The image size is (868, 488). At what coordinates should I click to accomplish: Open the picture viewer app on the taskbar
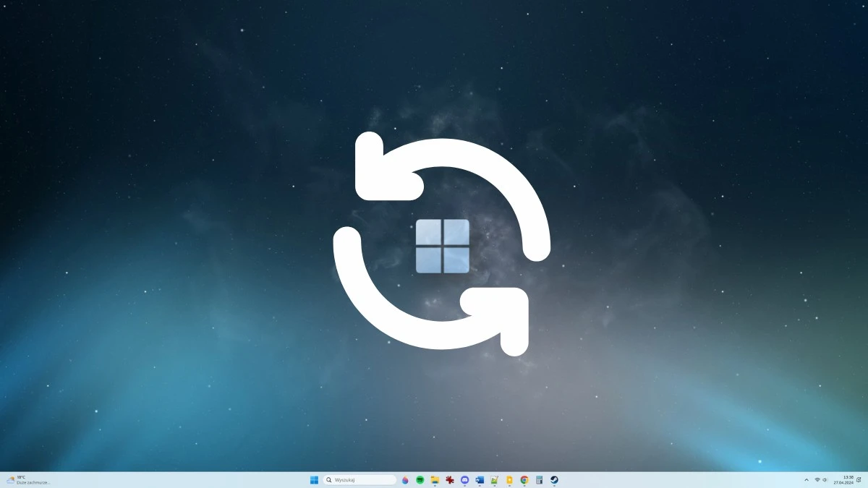[x=494, y=480]
